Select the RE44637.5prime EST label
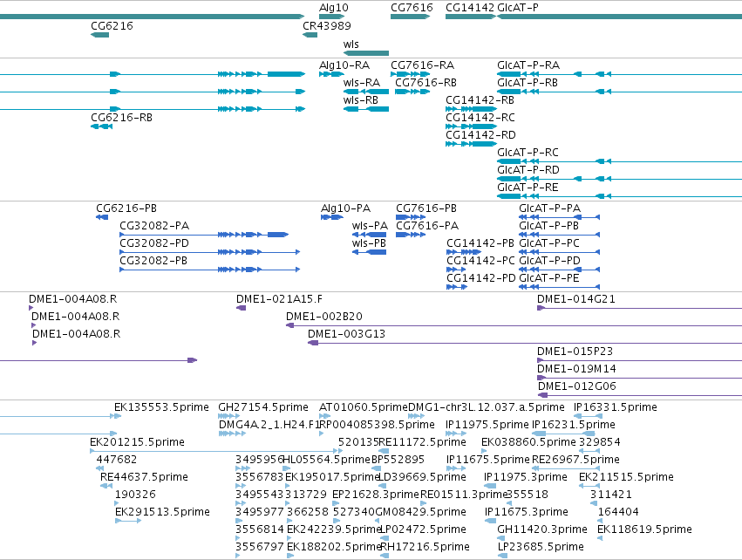 tap(144, 477)
